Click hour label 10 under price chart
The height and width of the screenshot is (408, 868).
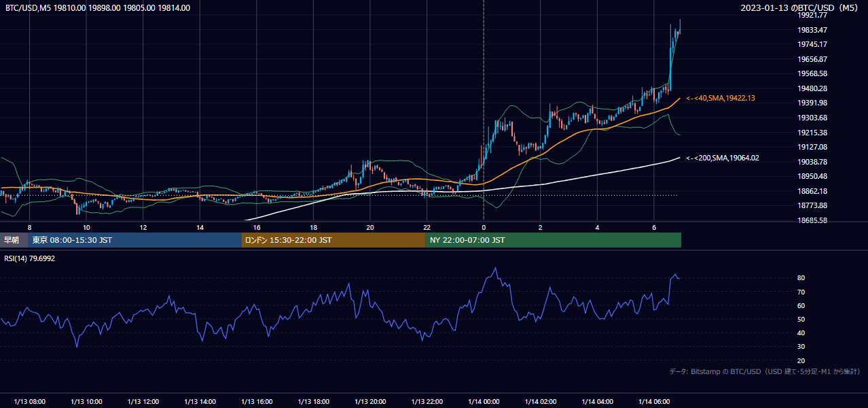tap(86, 227)
